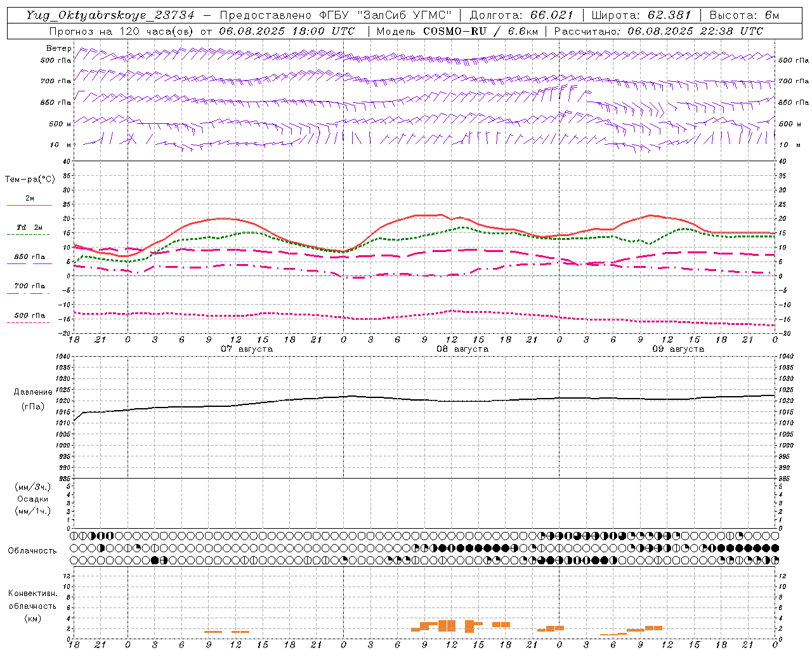Click the zero-degree blue line in temperature chart
This screenshot has width=812, height=650.
click(x=424, y=275)
